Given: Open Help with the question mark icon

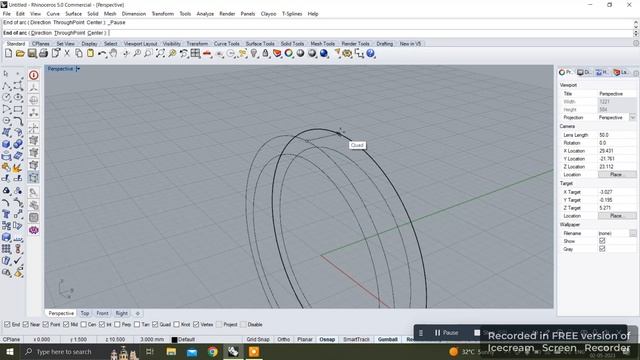Looking at the screenshot, I should coord(371,53).
